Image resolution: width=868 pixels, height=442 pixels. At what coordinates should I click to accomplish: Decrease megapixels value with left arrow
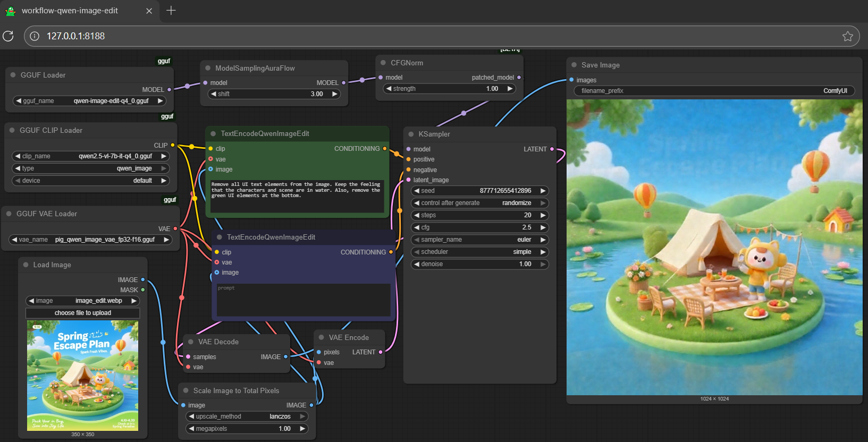pyautogui.click(x=191, y=429)
